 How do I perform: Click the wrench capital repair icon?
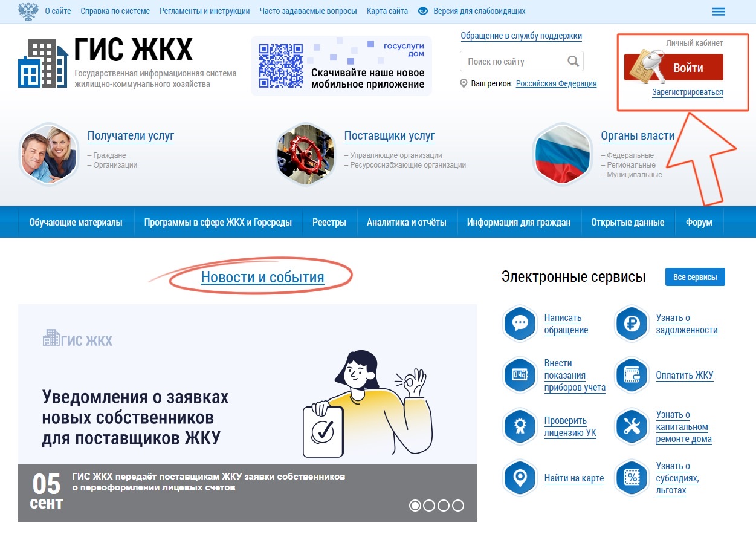coord(632,427)
